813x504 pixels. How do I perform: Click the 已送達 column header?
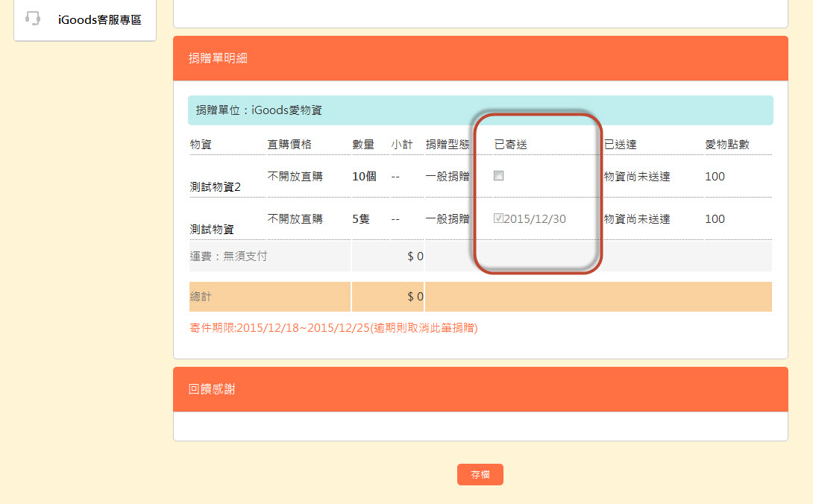point(620,144)
